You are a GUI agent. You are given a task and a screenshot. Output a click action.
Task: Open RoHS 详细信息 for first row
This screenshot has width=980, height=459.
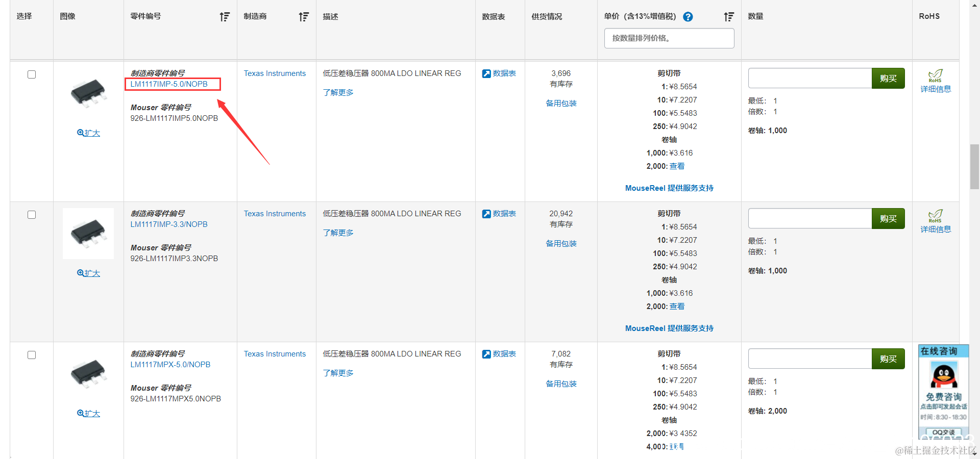(936, 89)
